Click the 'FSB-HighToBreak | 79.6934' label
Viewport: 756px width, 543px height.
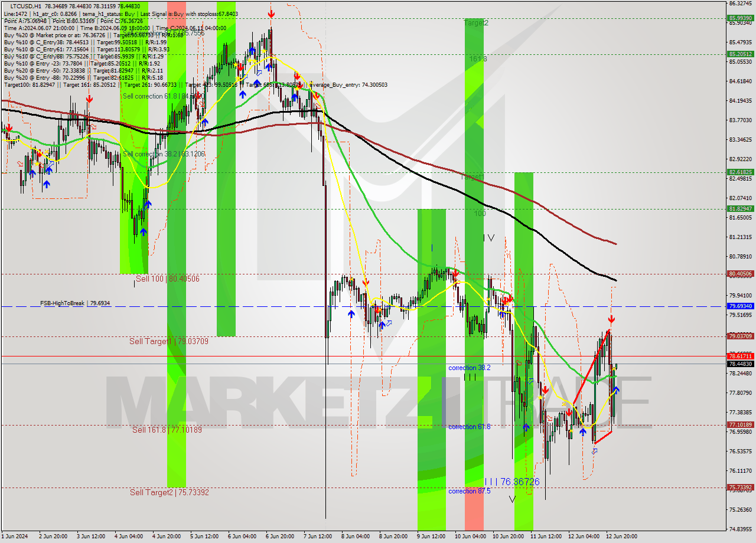[x=75, y=303]
